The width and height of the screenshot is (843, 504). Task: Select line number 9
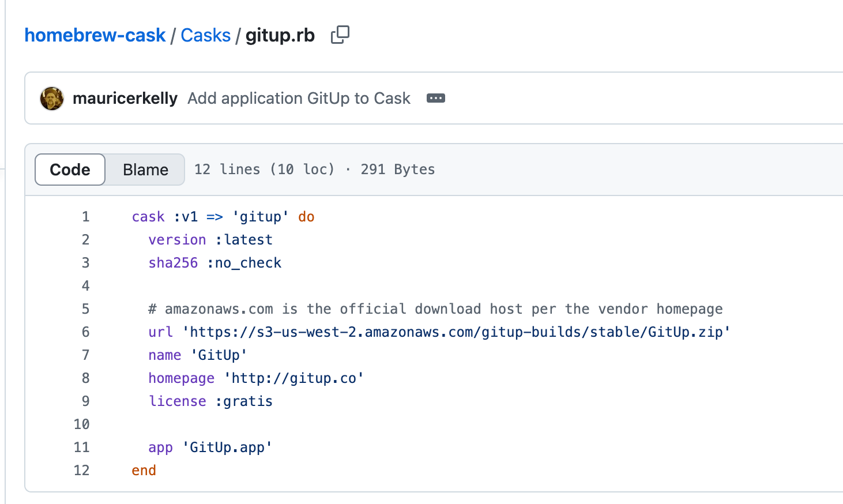85,401
